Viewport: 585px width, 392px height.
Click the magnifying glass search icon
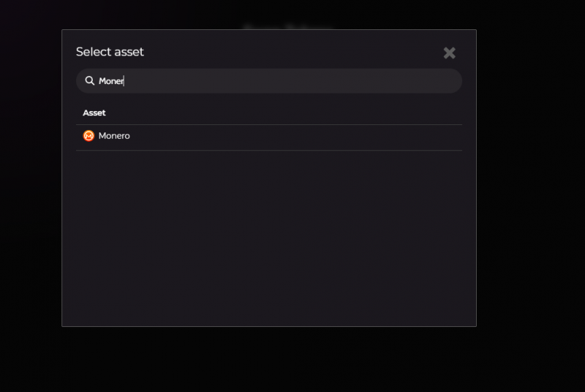point(89,81)
